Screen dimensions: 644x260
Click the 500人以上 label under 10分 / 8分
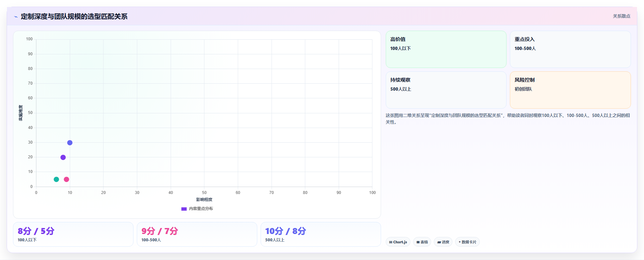[275, 240]
